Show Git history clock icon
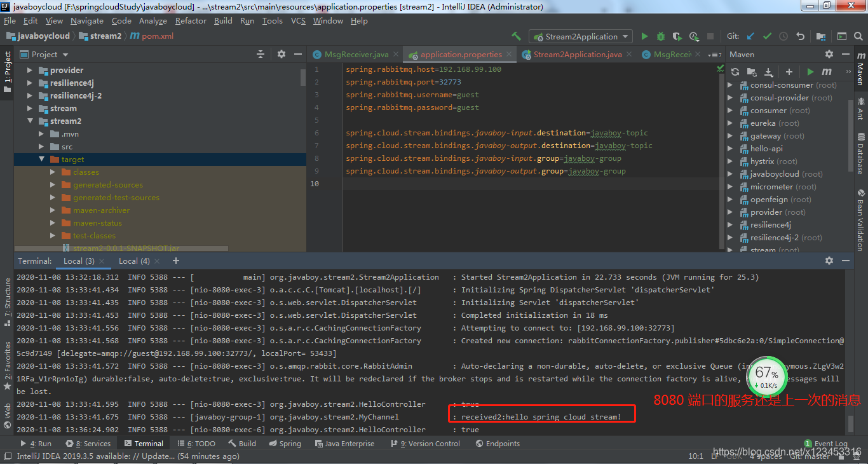 (x=783, y=36)
